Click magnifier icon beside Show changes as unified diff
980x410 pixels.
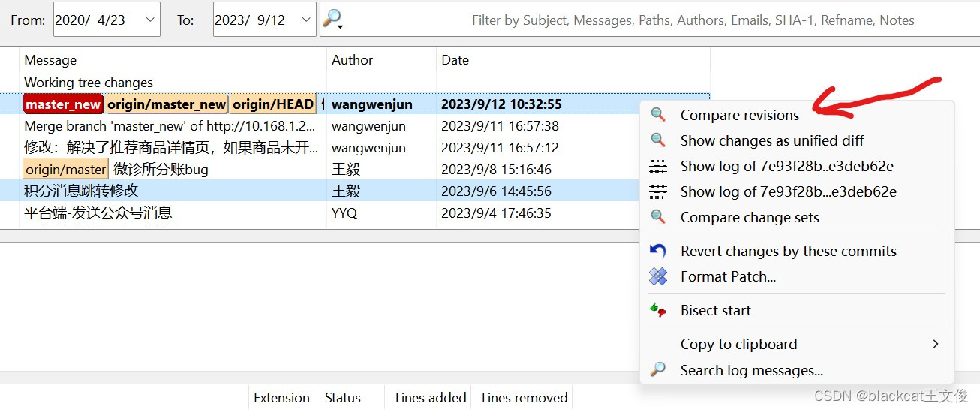[658, 140]
